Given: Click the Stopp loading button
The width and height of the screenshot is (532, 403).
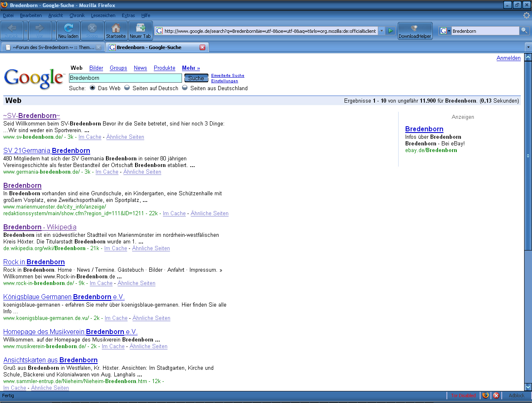Looking at the screenshot, I should 92,30.
